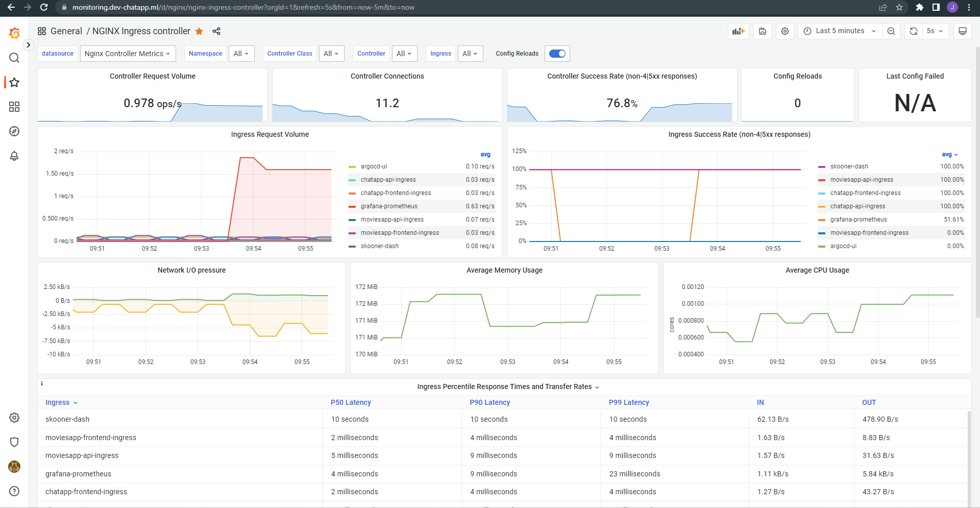The image size is (980, 508).
Task: Open the Last 5 minutes time picker
Action: pos(840,31)
